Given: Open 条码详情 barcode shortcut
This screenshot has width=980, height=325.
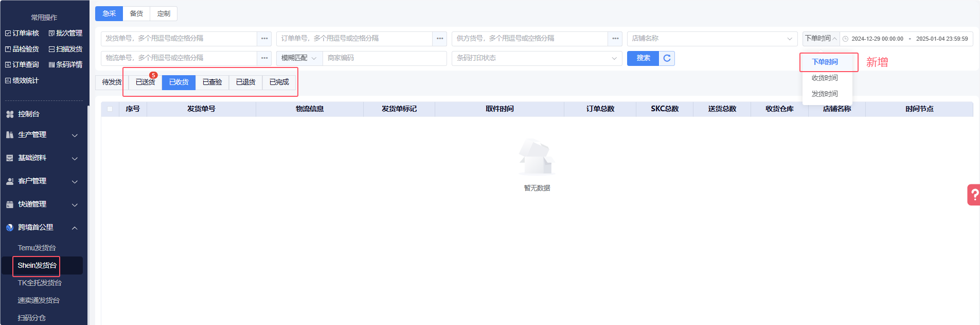Looking at the screenshot, I should pos(65,64).
